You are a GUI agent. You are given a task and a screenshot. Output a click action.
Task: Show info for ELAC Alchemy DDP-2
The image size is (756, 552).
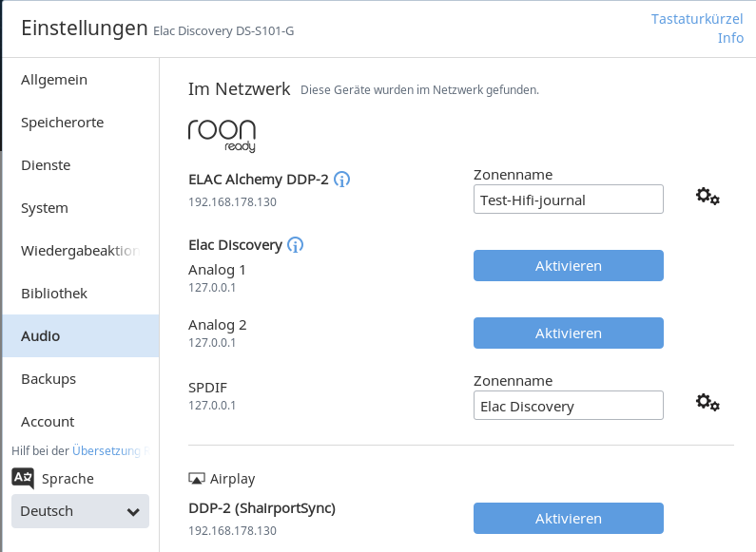click(341, 180)
